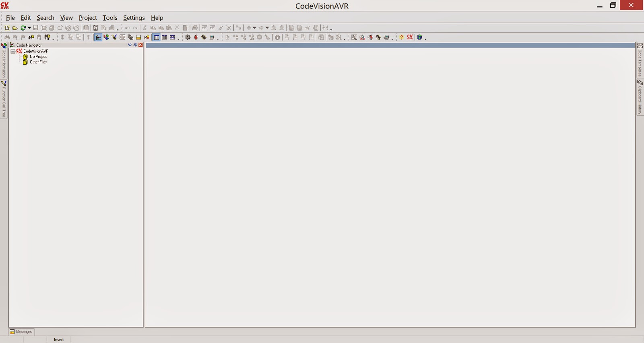Click the Find in Files binoculars-with-folder icon

[31, 37]
